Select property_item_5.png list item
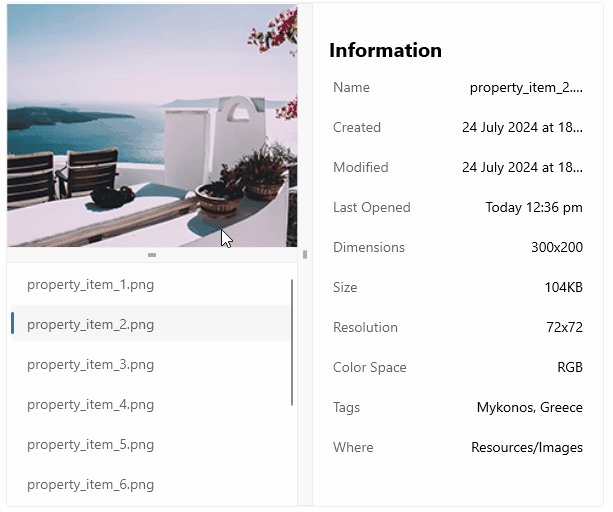 tap(91, 445)
